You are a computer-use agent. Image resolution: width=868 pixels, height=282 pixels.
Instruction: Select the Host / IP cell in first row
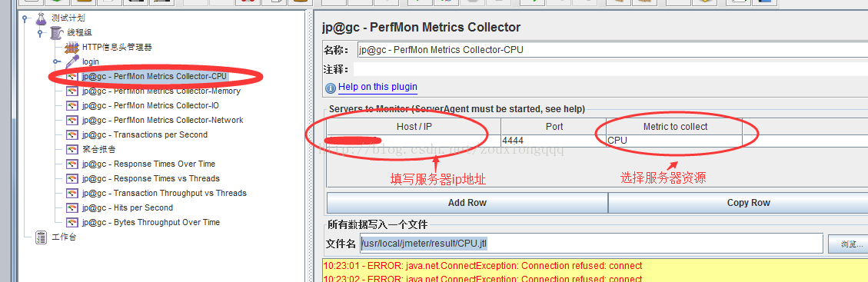414,141
